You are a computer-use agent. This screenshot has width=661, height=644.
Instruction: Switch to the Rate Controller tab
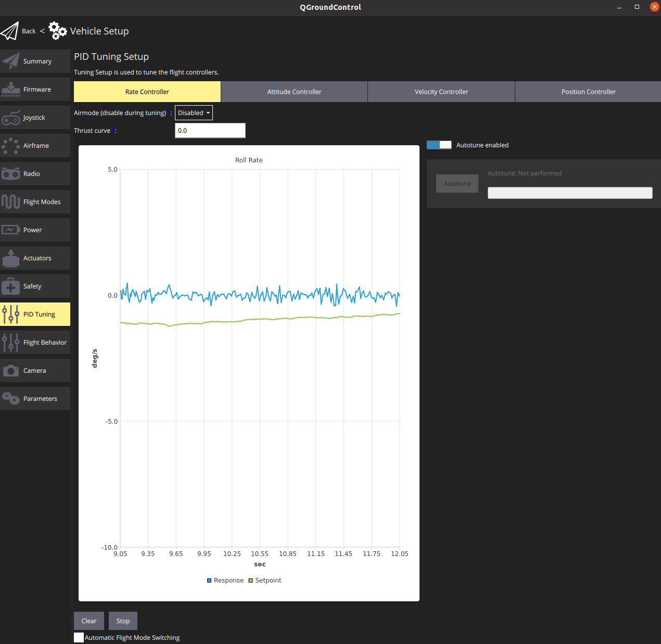(x=147, y=92)
